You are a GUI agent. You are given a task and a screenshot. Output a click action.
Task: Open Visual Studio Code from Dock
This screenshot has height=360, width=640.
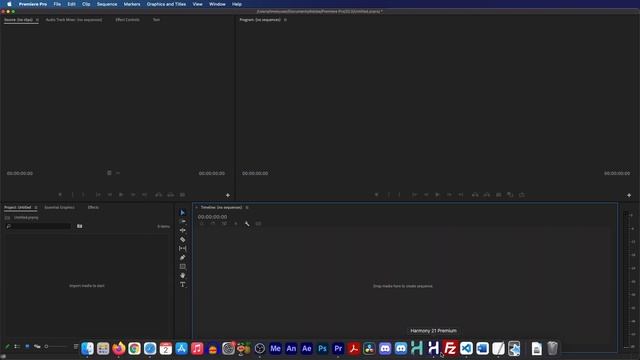coord(466,348)
